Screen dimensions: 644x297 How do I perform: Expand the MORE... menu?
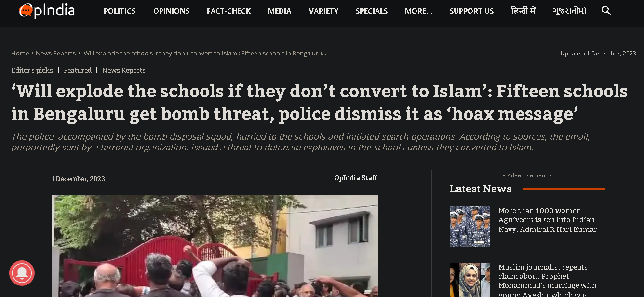tap(418, 11)
